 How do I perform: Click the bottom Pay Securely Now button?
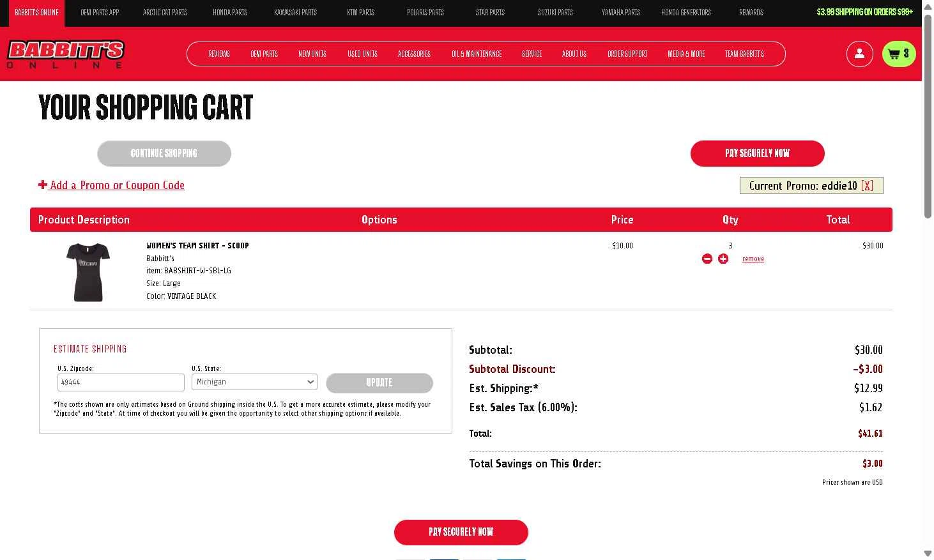461,532
